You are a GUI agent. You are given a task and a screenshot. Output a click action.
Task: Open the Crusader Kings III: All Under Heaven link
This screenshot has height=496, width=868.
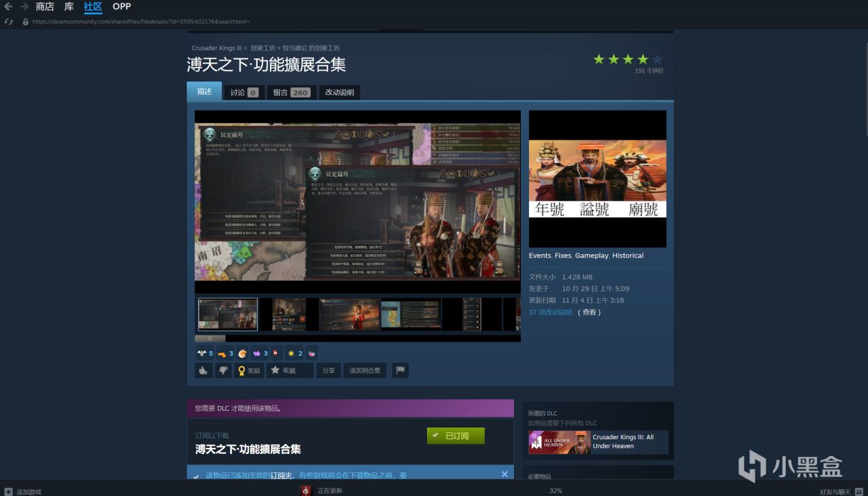click(x=623, y=442)
